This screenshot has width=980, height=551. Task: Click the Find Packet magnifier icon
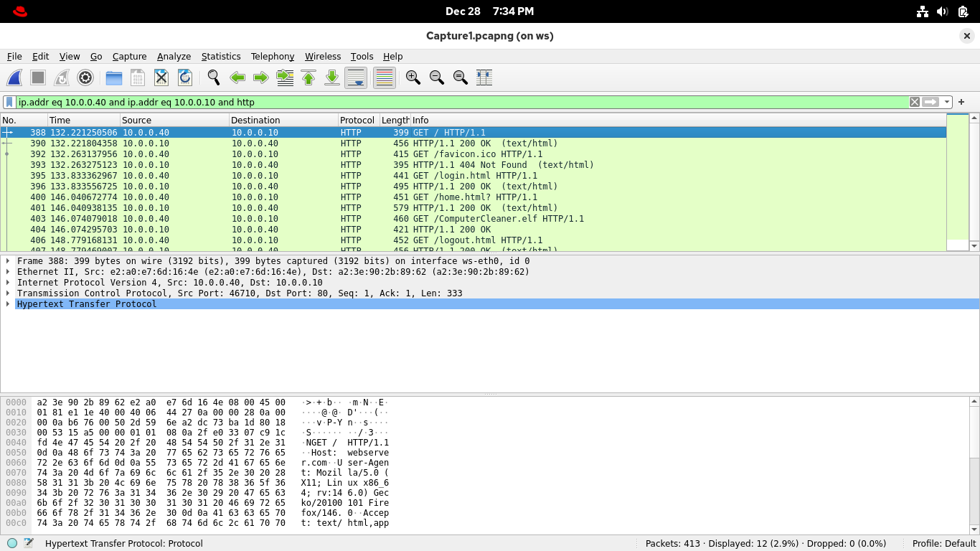coord(213,77)
